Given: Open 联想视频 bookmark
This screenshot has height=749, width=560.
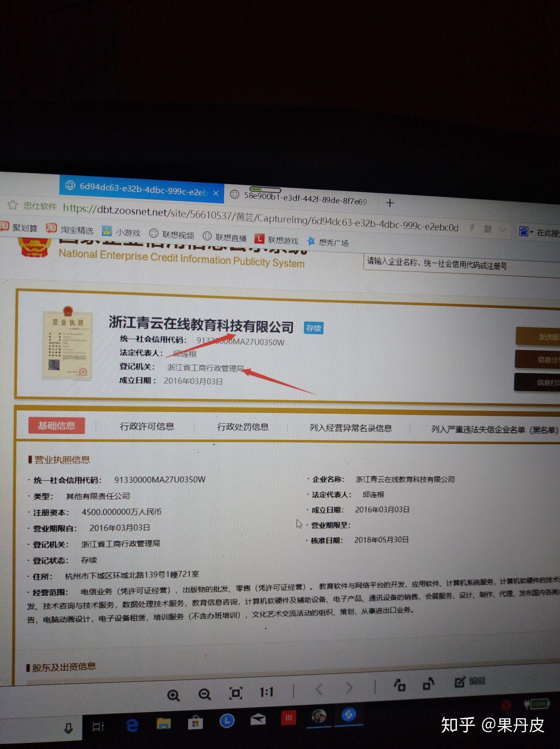Looking at the screenshot, I should 172,234.
